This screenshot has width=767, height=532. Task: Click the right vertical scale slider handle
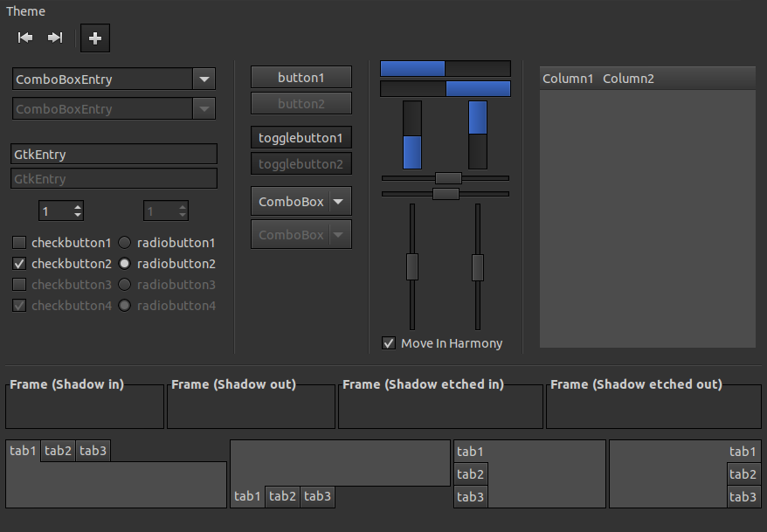pos(478,267)
